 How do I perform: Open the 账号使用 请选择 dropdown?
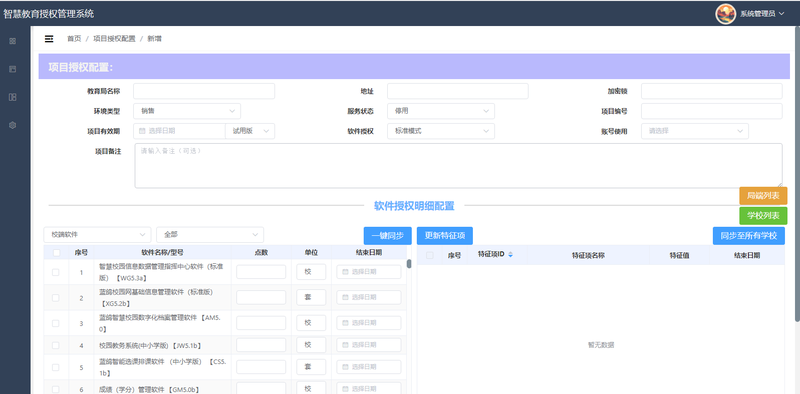[695, 131]
